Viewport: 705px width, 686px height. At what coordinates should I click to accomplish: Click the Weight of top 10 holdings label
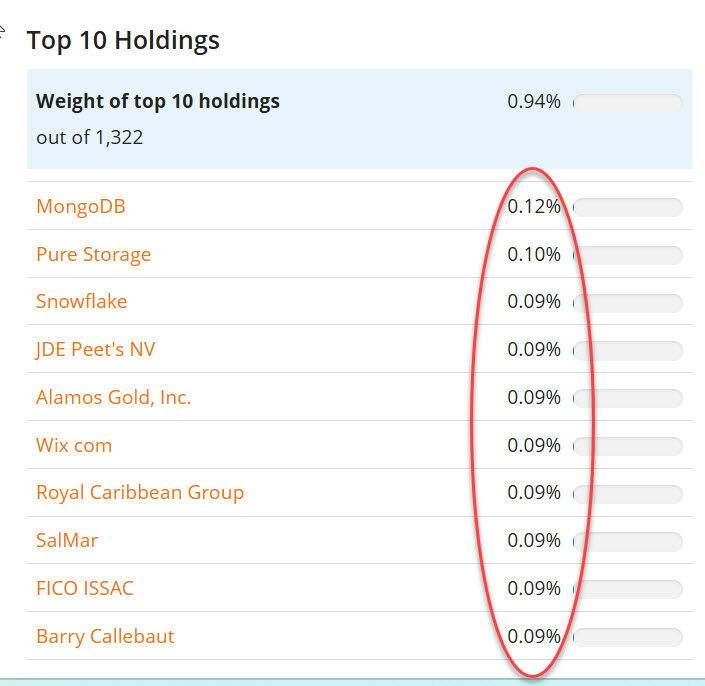point(158,101)
